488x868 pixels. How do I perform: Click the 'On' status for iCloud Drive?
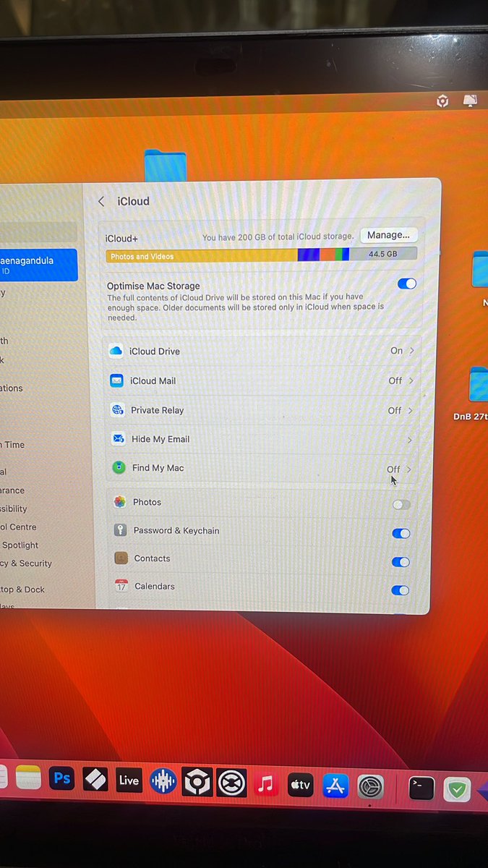pos(396,351)
